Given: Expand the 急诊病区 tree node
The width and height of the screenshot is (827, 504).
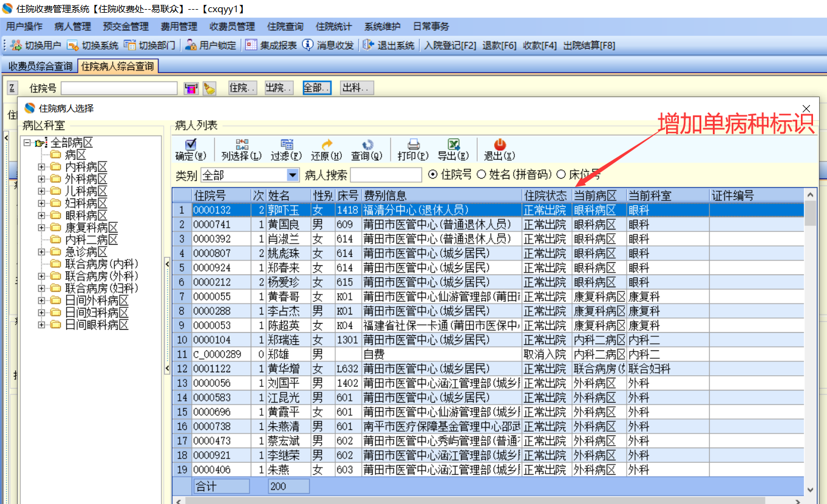Looking at the screenshot, I should (x=41, y=252).
